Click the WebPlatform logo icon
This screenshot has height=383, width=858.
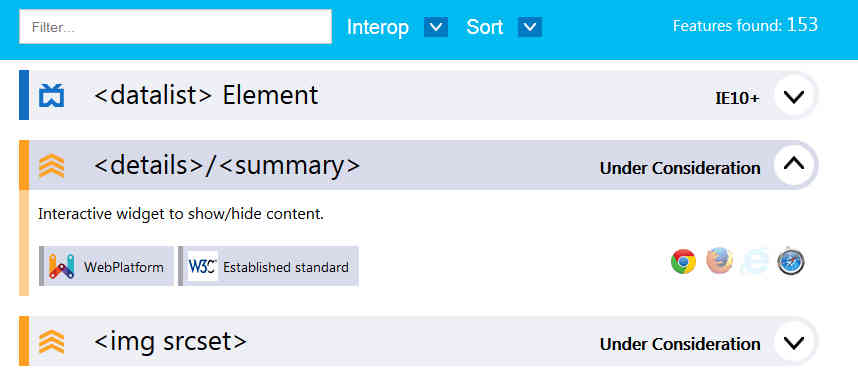(61, 266)
